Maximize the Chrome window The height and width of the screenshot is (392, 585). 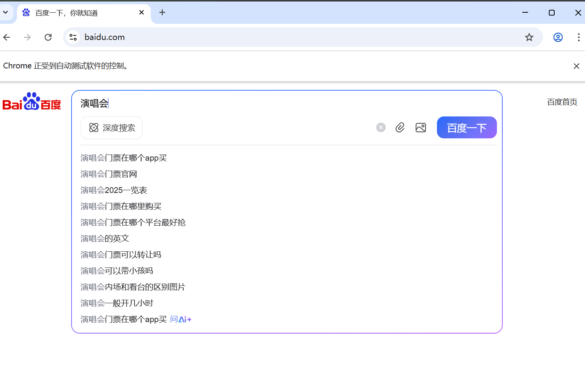pos(552,13)
